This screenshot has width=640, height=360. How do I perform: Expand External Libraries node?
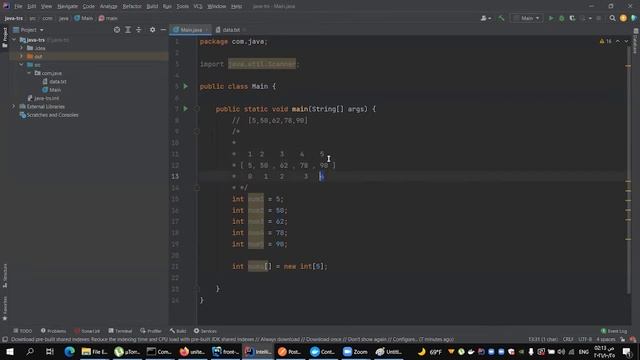point(13,107)
